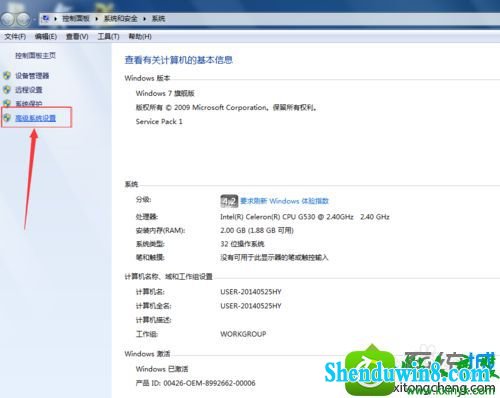This screenshot has width=500, height=398.
Task: Open 远程设置 link
Action: pos(29,90)
